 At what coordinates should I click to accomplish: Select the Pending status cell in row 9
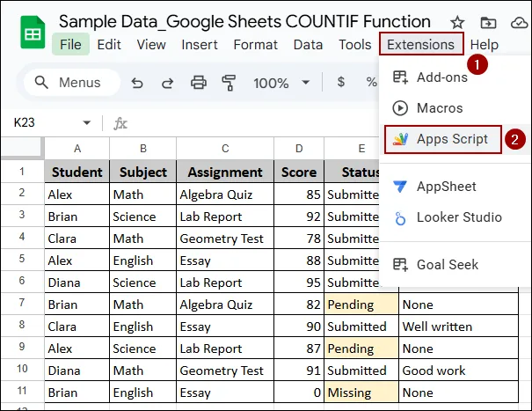click(361, 349)
